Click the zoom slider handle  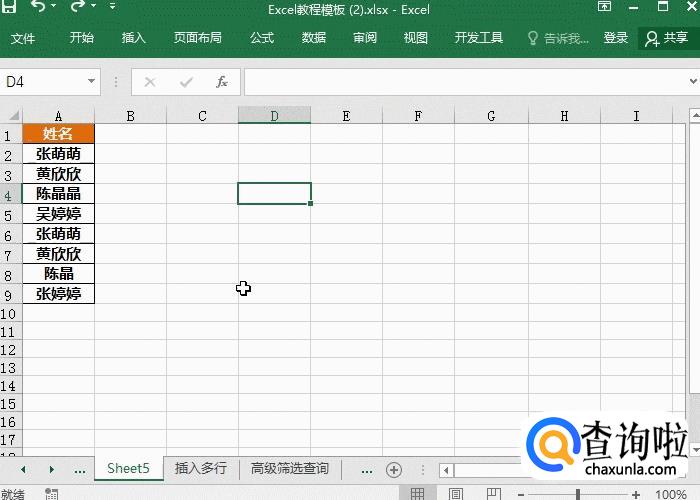[x=578, y=494]
